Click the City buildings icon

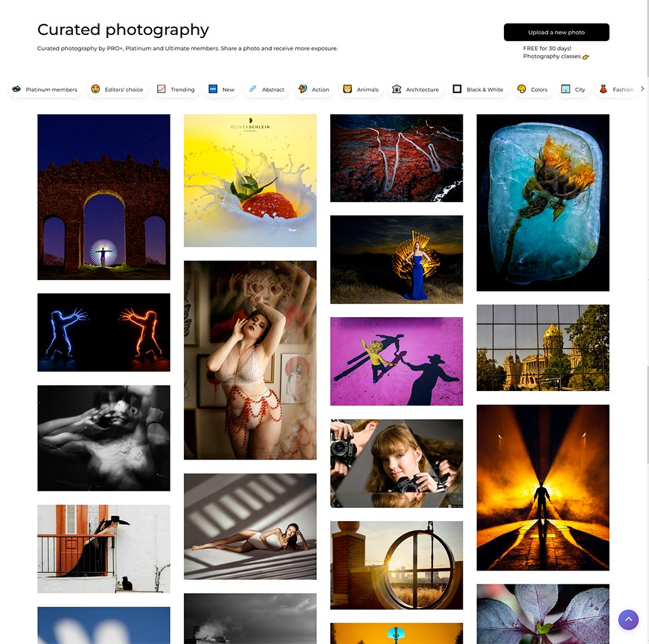tap(565, 89)
